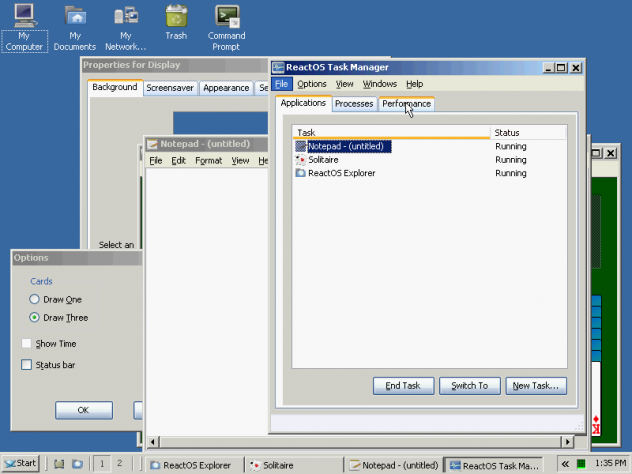Select the Draw One radio button
This screenshot has height=474, width=632.
tap(35, 300)
